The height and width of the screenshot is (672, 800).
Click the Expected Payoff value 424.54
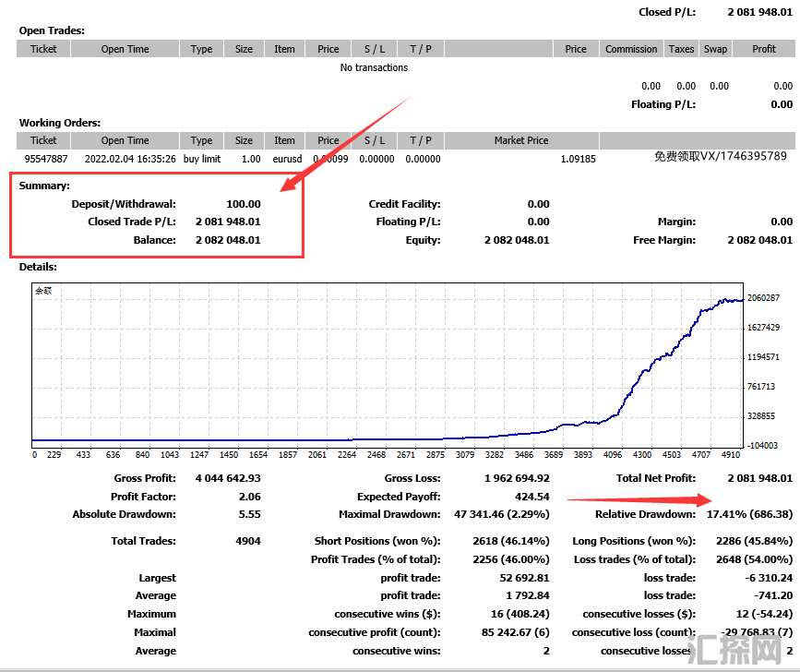coord(532,497)
